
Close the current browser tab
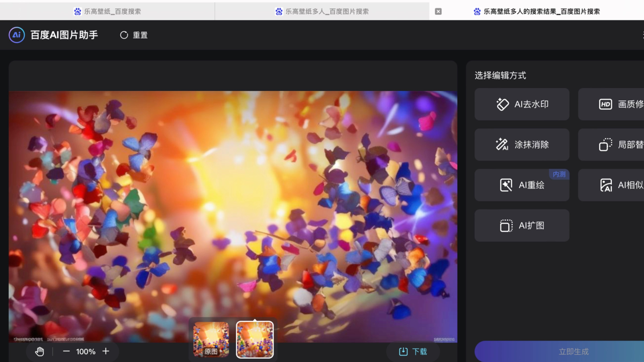click(438, 11)
